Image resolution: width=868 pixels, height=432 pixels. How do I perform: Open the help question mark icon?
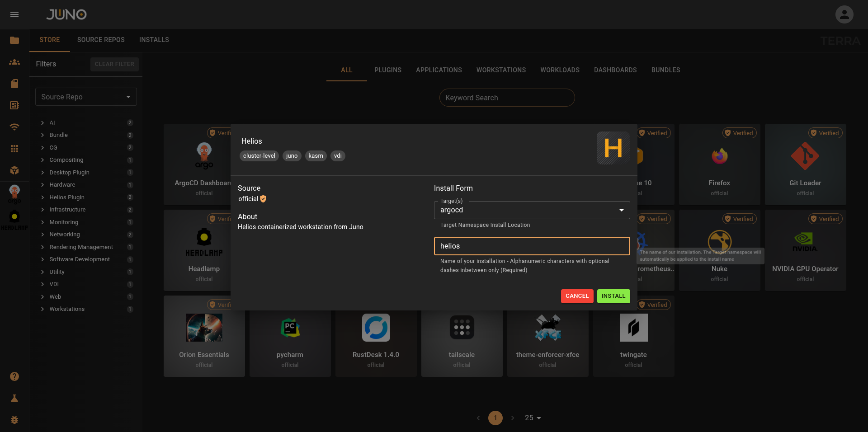[14, 376]
